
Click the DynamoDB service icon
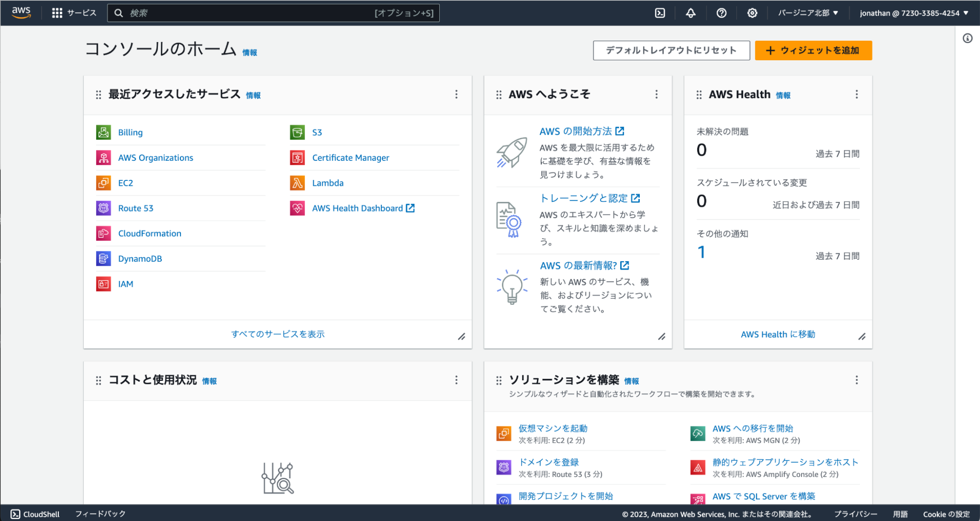(103, 259)
